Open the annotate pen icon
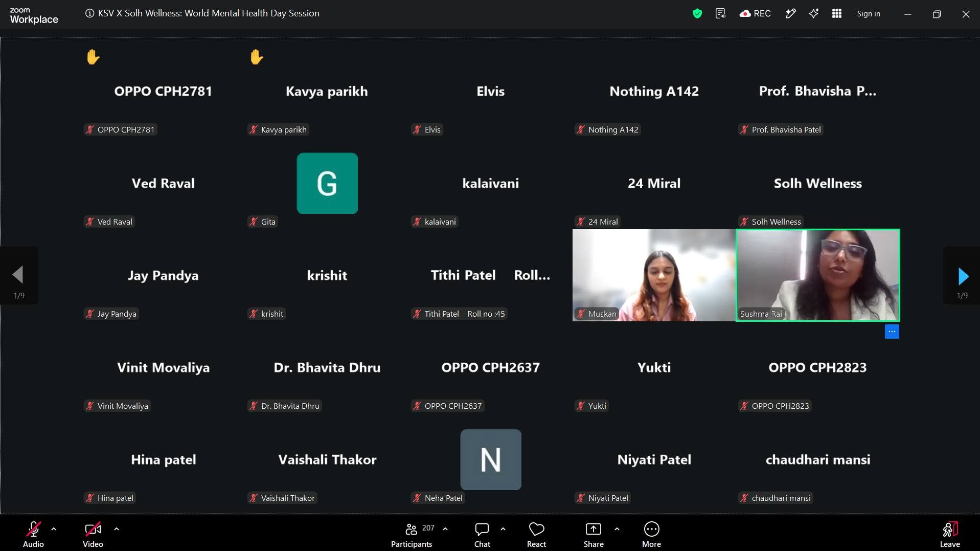 click(790, 14)
